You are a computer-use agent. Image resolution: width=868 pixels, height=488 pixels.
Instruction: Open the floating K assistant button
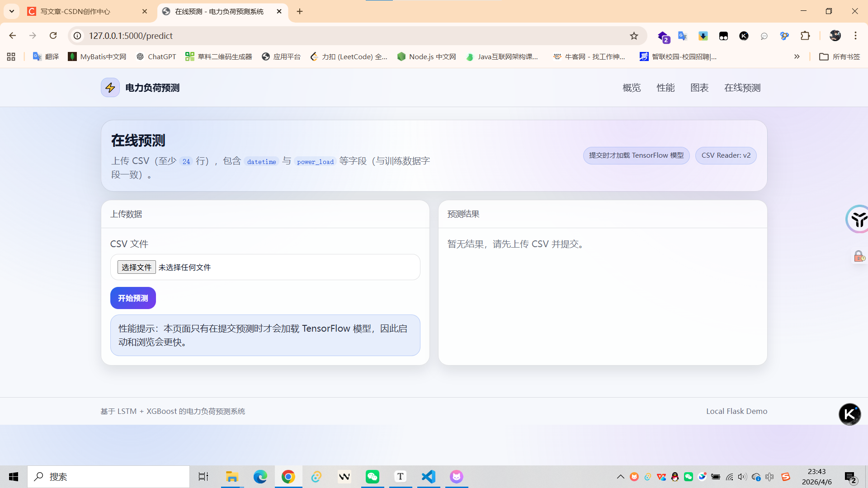pyautogui.click(x=849, y=414)
